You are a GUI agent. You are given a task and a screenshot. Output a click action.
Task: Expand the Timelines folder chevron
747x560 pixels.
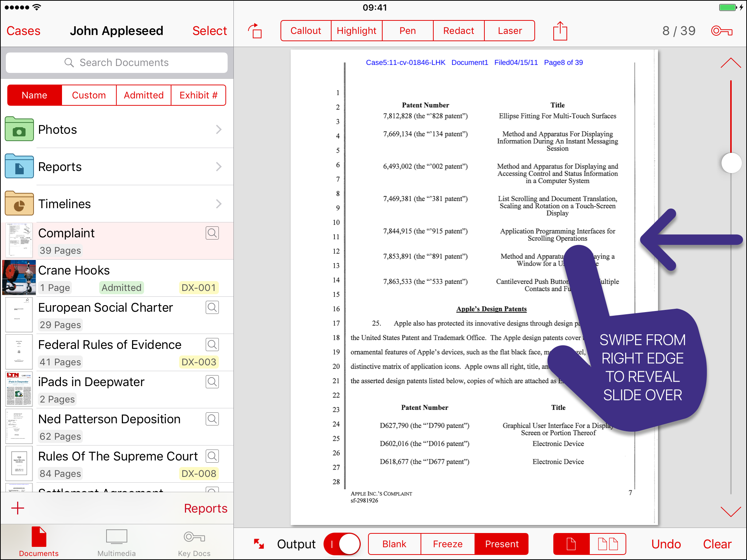tap(218, 204)
